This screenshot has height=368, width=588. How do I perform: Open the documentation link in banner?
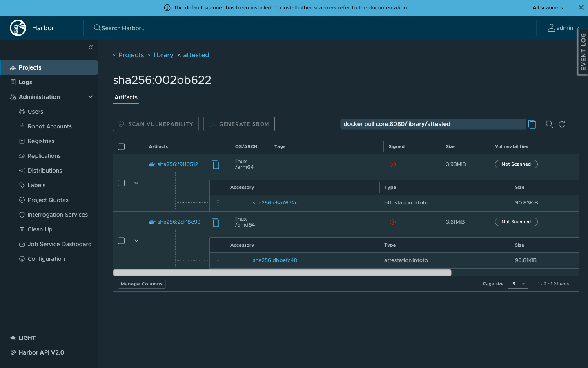pyautogui.click(x=388, y=8)
